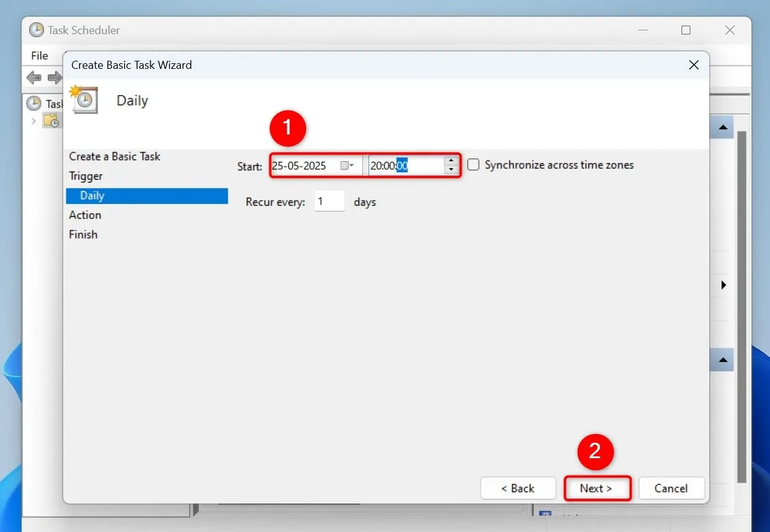Expand the collapsed Actions pane arrow
Viewport: 770px width, 532px height.
pos(723,285)
